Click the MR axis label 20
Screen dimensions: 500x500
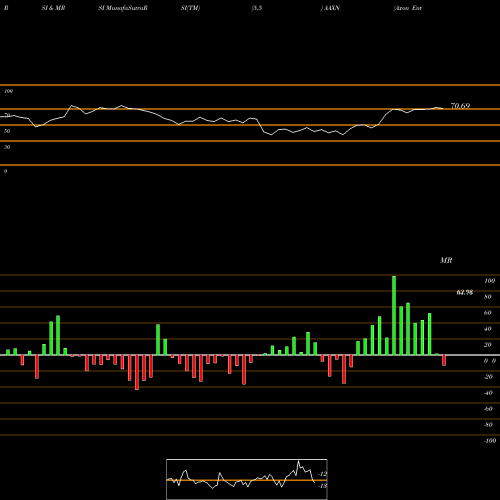[488, 345]
